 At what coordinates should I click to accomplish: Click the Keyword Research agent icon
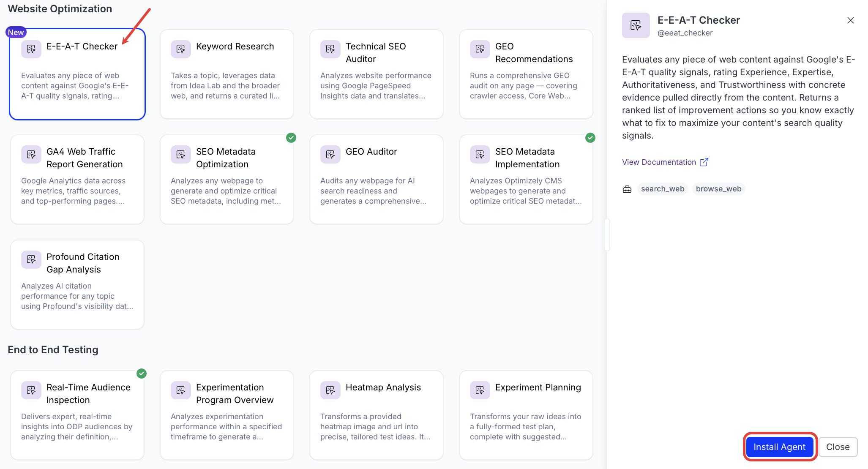(x=180, y=49)
